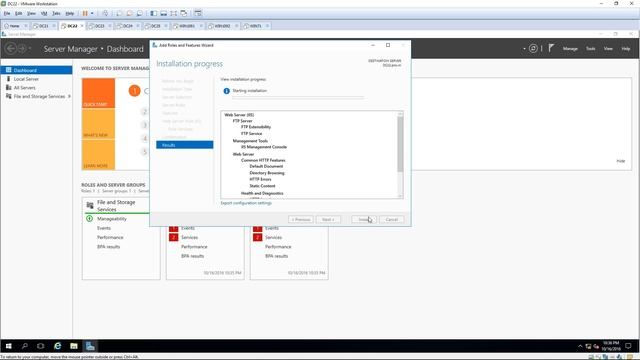Click the VMware pause/suspend toolbar icon
Viewport: 640px width, 360px height.
click(85, 13)
